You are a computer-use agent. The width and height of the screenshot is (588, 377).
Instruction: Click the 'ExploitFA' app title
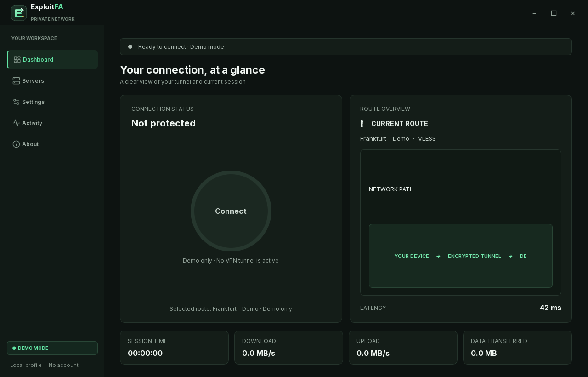(47, 7)
